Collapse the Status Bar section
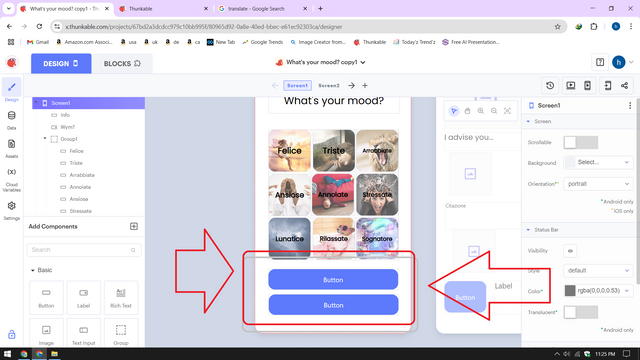The height and width of the screenshot is (360, 640). tap(528, 230)
